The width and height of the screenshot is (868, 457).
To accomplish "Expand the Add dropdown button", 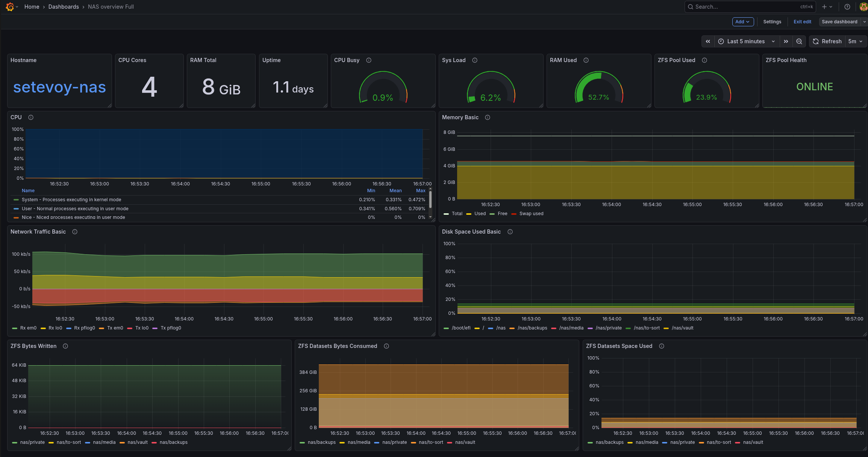I will 742,22.
